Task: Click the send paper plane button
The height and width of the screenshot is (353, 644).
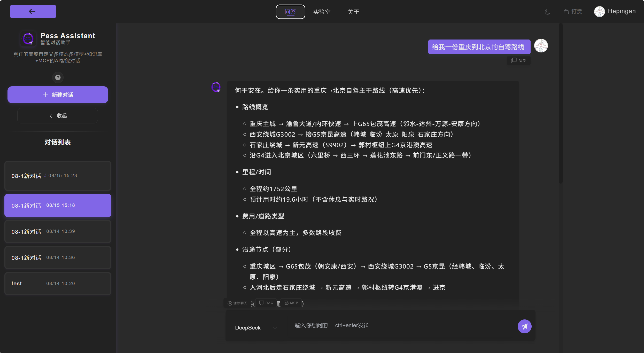Action: tap(524, 326)
